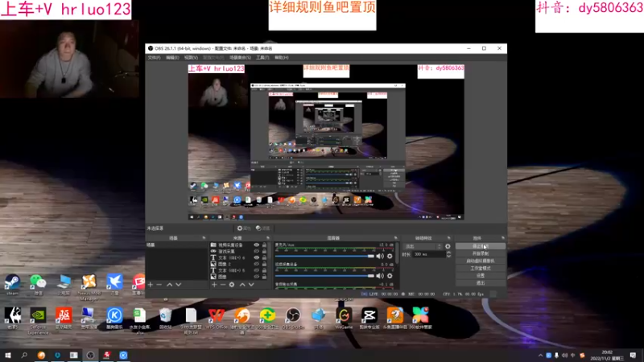Remove the selected scene with the minus icon
Image resolution: width=644 pixels, height=362 pixels.
point(159,285)
